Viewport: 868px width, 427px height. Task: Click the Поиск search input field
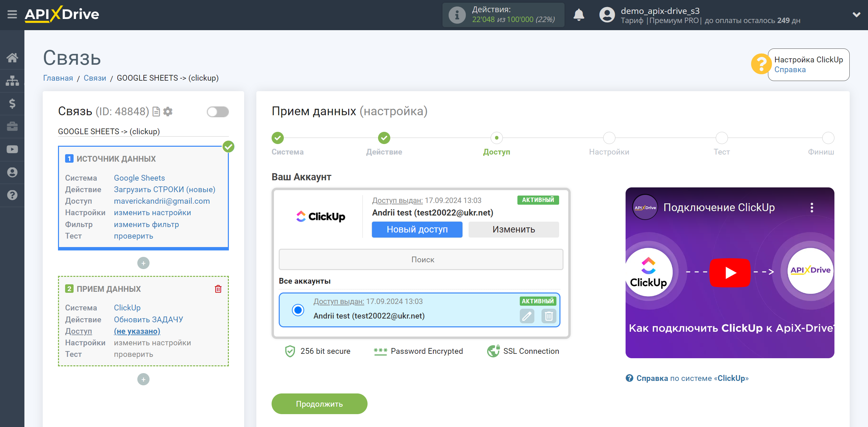click(x=421, y=259)
